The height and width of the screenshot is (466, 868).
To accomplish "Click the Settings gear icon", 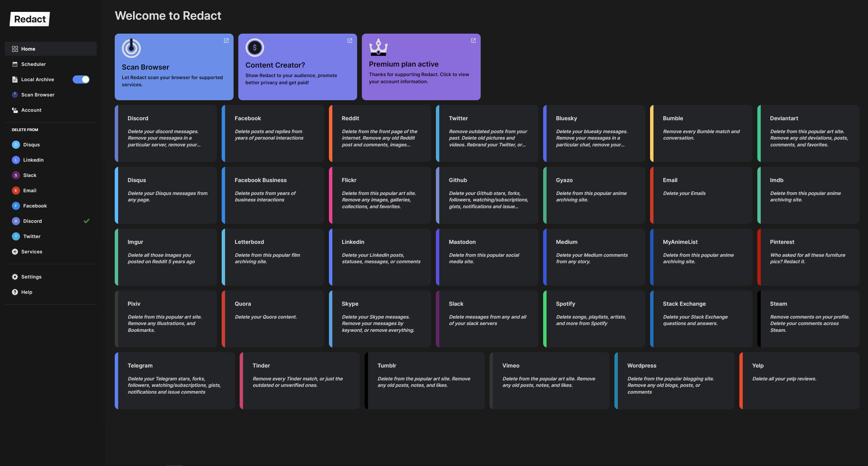I will pyautogui.click(x=15, y=277).
